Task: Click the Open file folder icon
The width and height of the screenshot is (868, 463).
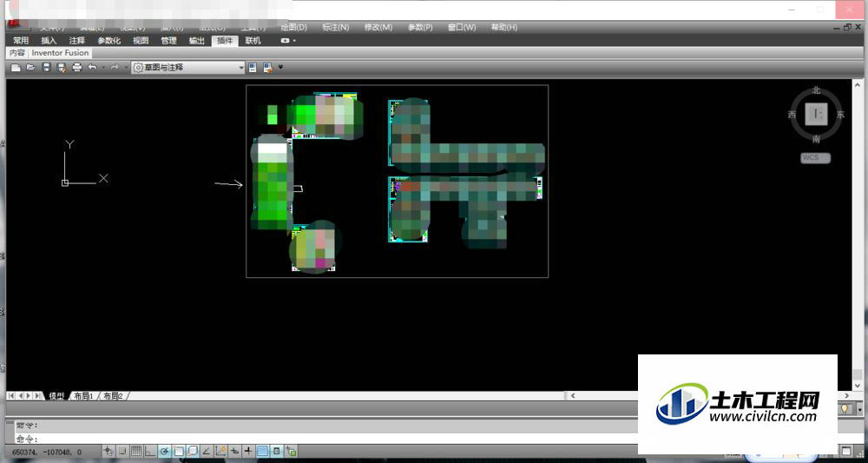Action: [31, 68]
